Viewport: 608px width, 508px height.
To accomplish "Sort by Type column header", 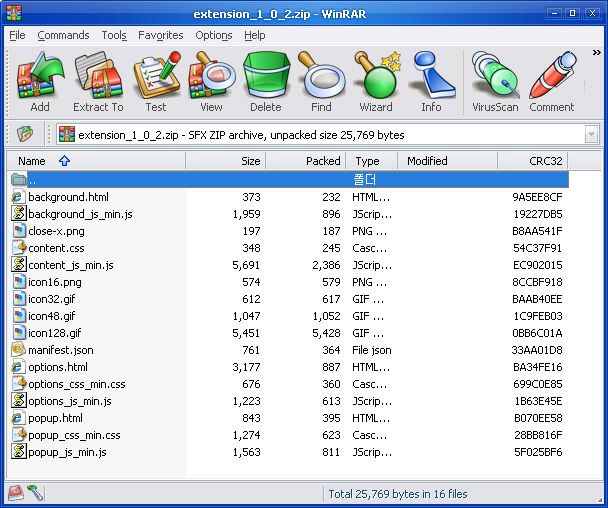I will point(371,161).
